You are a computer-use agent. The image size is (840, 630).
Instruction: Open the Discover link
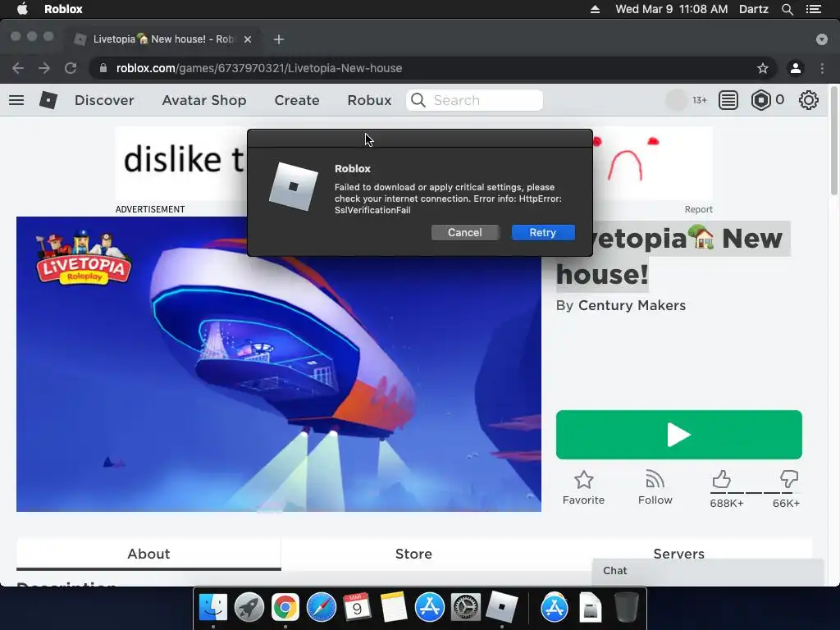[x=104, y=100]
